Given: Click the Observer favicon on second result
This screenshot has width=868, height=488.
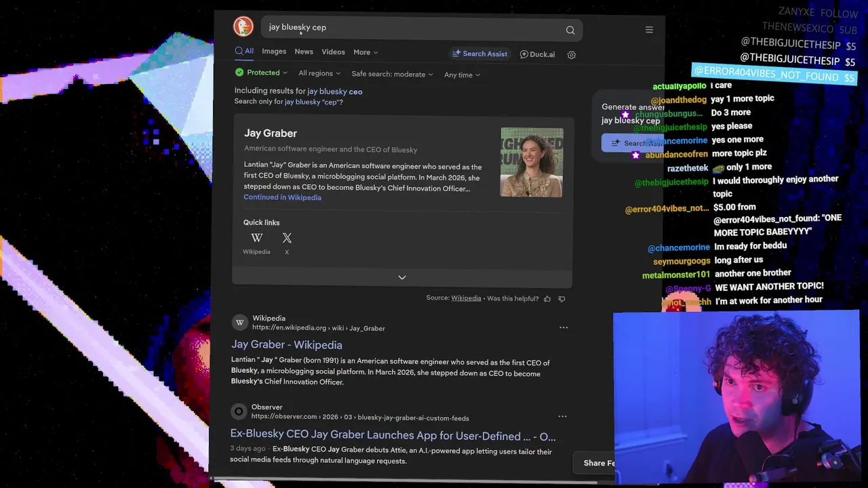Looking at the screenshot, I should coord(239,411).
